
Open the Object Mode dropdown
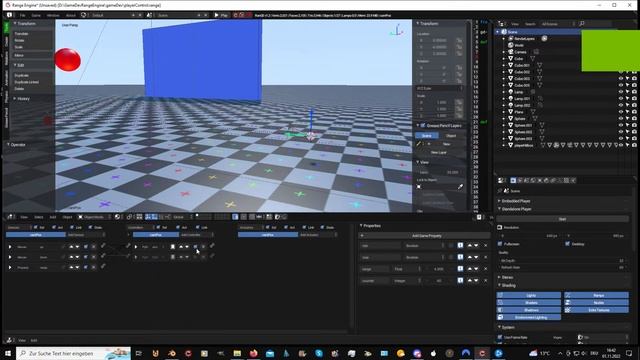pyautogui.click(x=94, y=217)
